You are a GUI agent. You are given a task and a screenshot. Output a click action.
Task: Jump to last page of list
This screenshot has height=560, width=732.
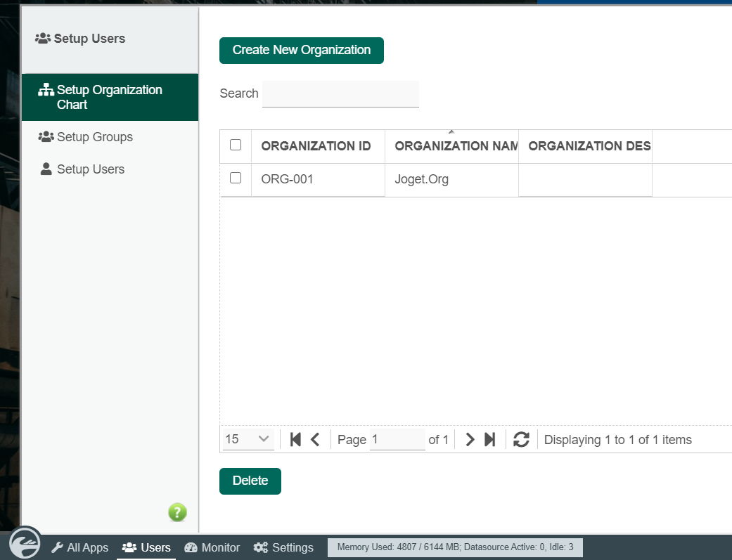pos(490,440)
